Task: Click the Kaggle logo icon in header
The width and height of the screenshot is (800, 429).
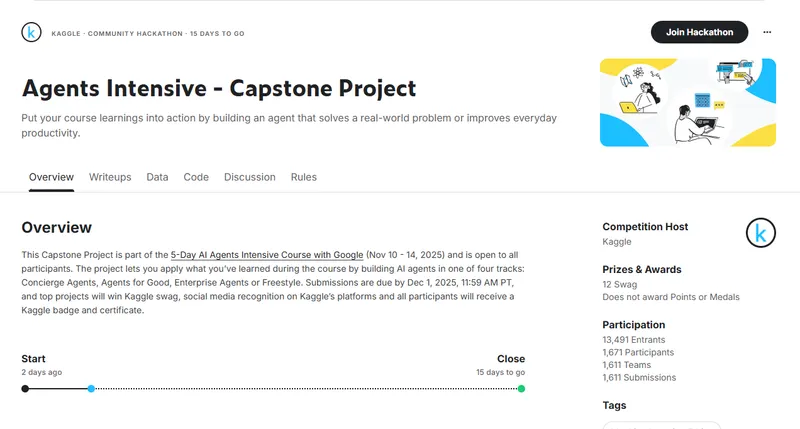Action: [31, 32]
